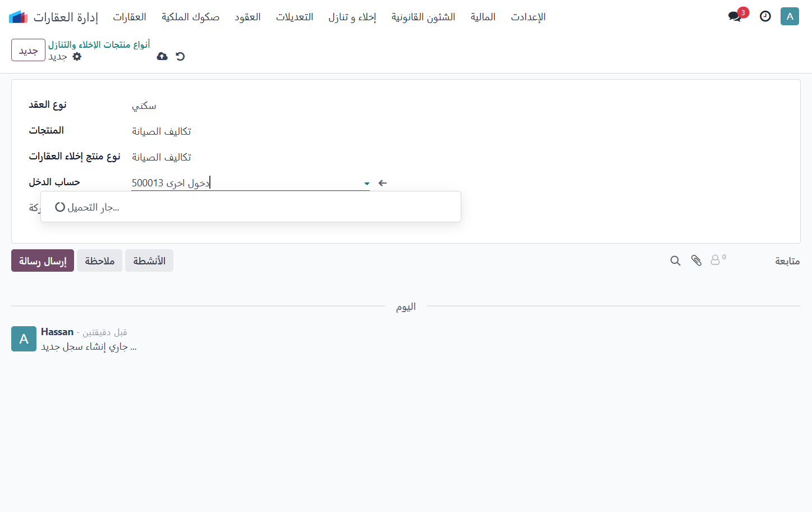Expand the حساب الدخل dropdown arrow
812x512 pixels.
(x=366, y=184)
